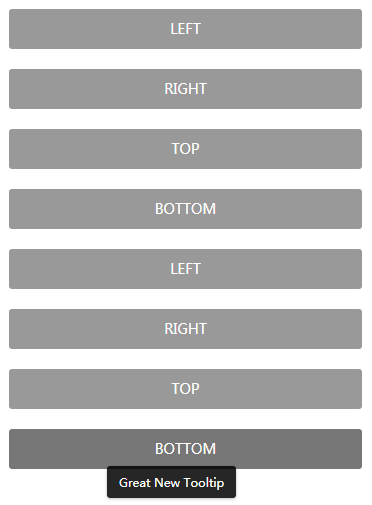This screenshot has width=372, height=505.
Task: Activate the LEFT button below the first BOTTOM
Action: click(185, 269)
